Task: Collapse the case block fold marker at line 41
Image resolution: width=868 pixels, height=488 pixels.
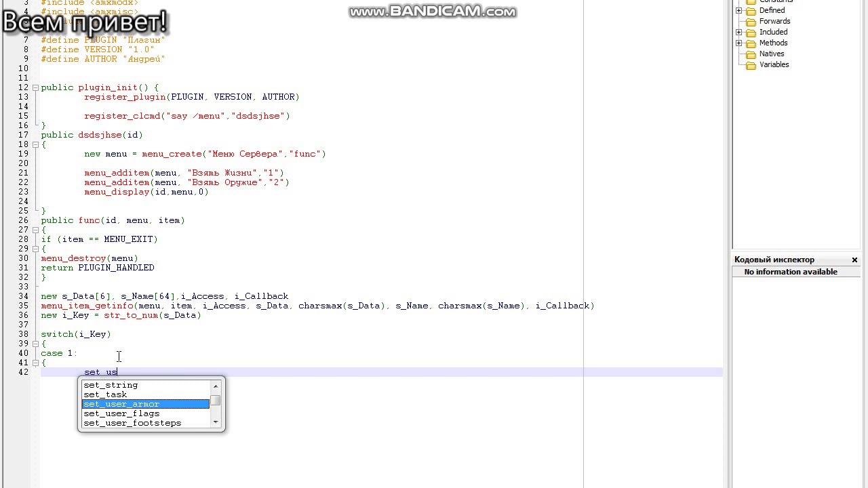Action: (35, 363)
